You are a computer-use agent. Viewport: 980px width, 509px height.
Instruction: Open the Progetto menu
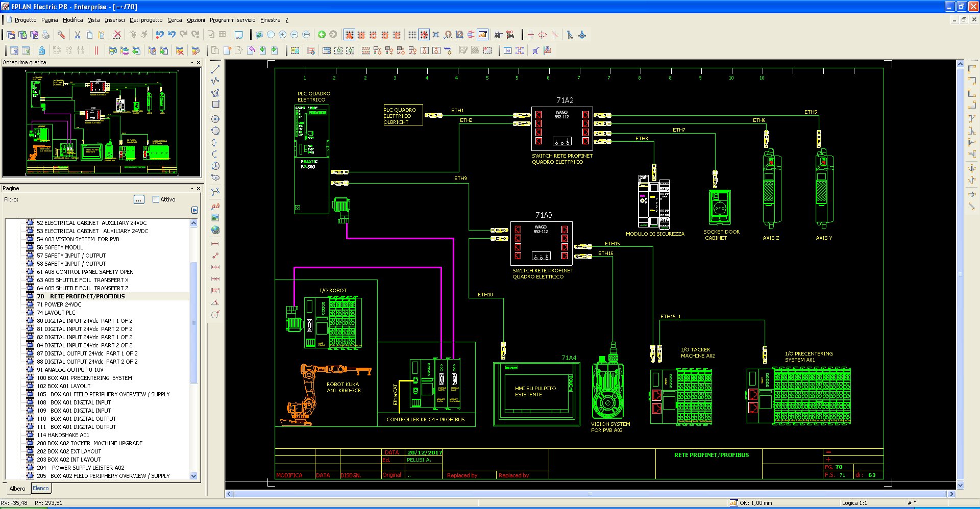pyautogui.click(x=26, y=20)
